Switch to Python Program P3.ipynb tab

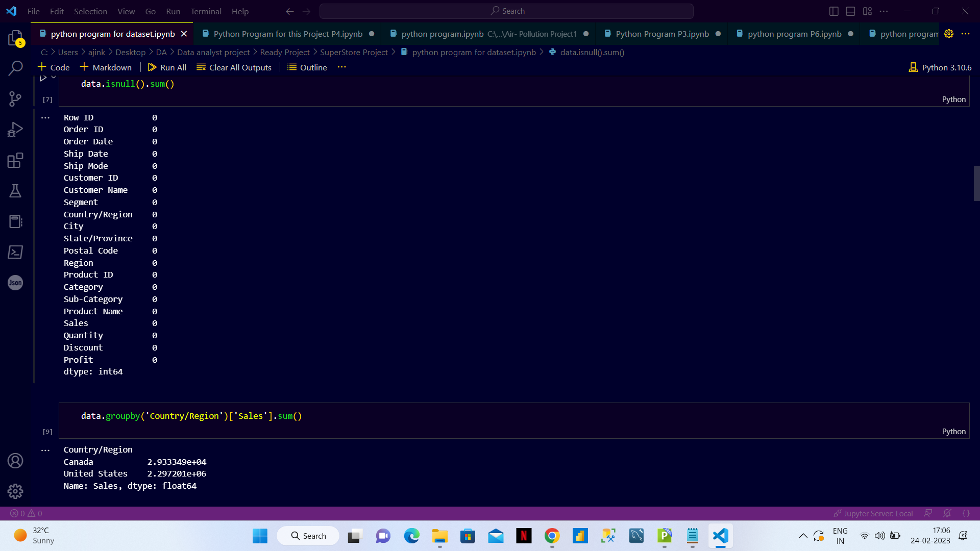661,34
